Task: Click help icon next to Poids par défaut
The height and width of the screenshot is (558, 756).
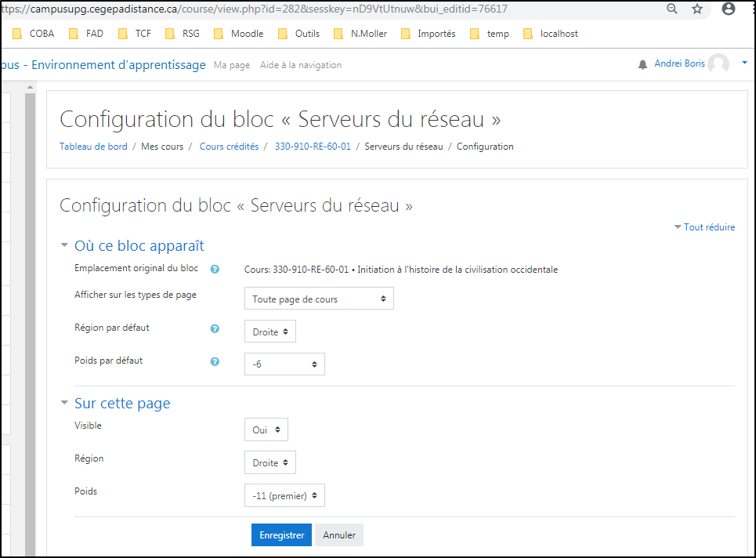Action: click(215, 362)
